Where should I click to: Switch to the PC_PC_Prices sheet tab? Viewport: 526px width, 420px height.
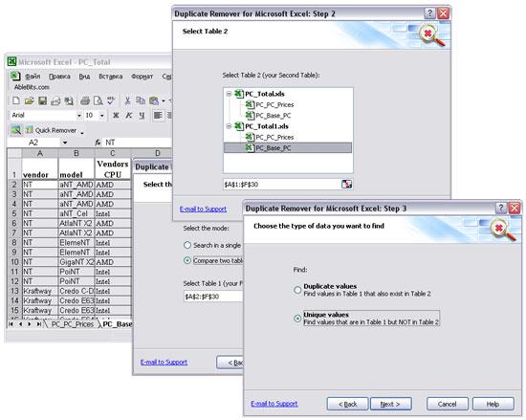click(x=72, y=324)
